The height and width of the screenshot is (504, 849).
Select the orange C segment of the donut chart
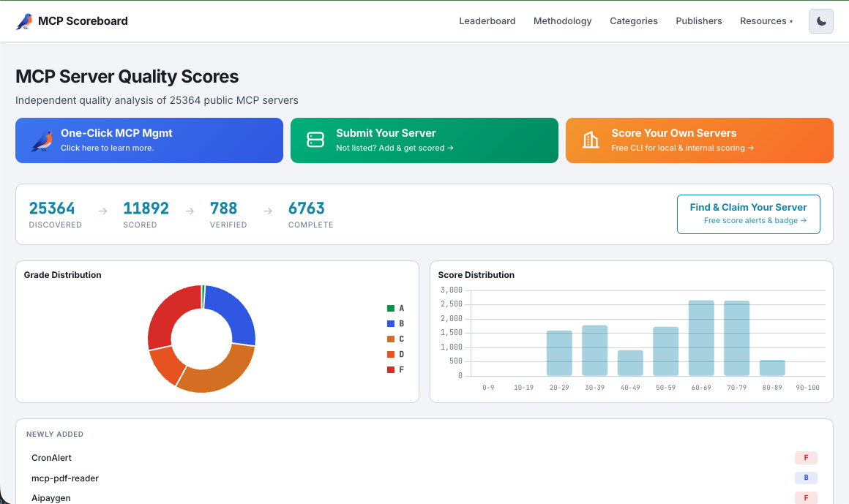[220, 369]
